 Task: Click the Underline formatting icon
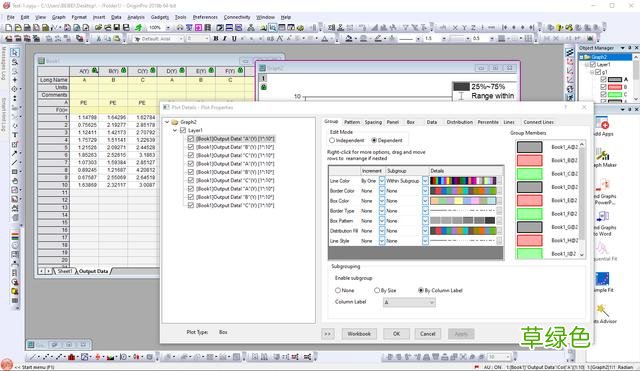click(234, 38)
